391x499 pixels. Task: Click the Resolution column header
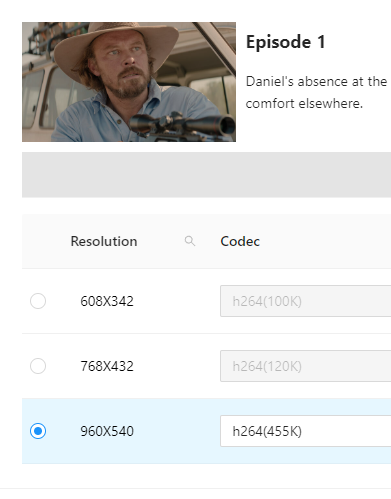[x=104, y=241]
